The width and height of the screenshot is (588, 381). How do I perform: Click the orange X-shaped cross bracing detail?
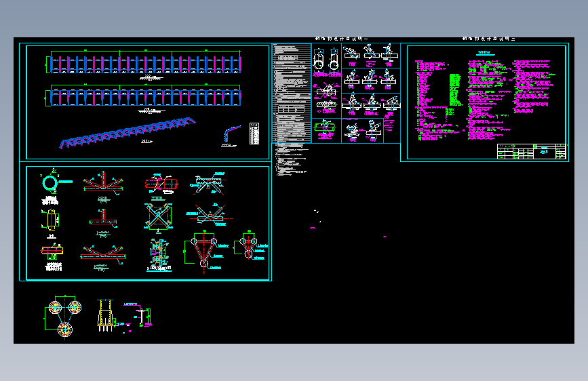click(x=158, y=216)
